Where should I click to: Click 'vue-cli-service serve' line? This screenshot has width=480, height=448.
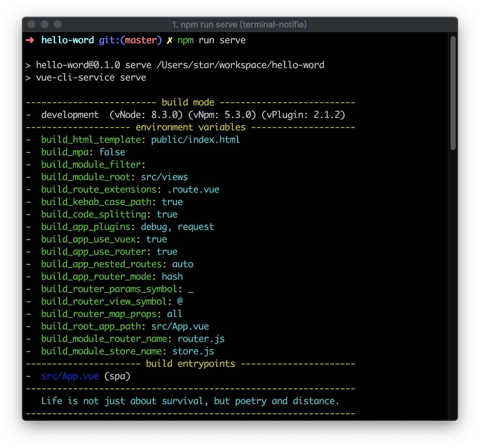[91, 78]
